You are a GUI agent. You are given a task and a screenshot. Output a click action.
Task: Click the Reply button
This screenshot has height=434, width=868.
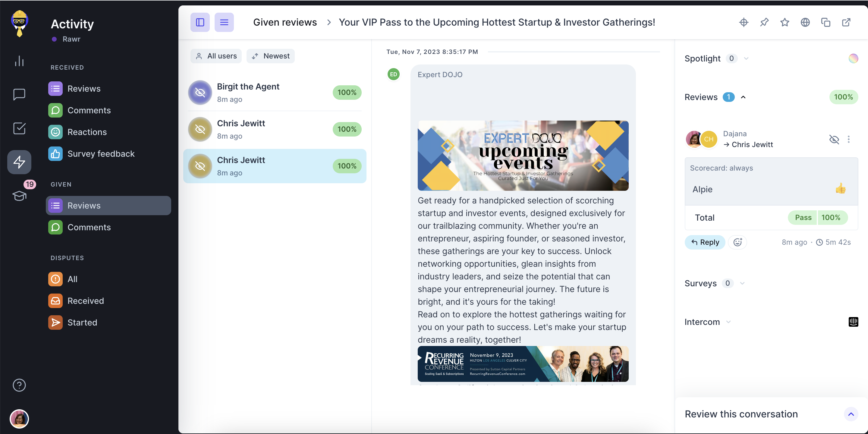tap(705, 242)
